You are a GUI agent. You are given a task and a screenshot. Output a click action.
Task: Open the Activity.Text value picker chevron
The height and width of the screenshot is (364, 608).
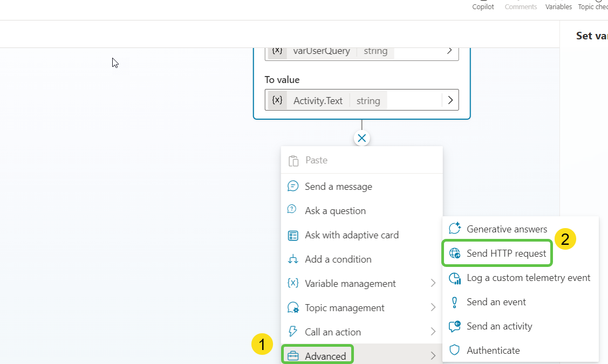(x=450, y=100)
